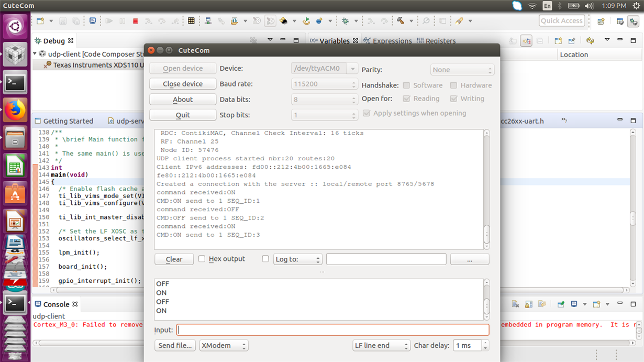Screen dimensions: 644x362
Task: Toggle the Hex output checkbox
Action: 202,259
